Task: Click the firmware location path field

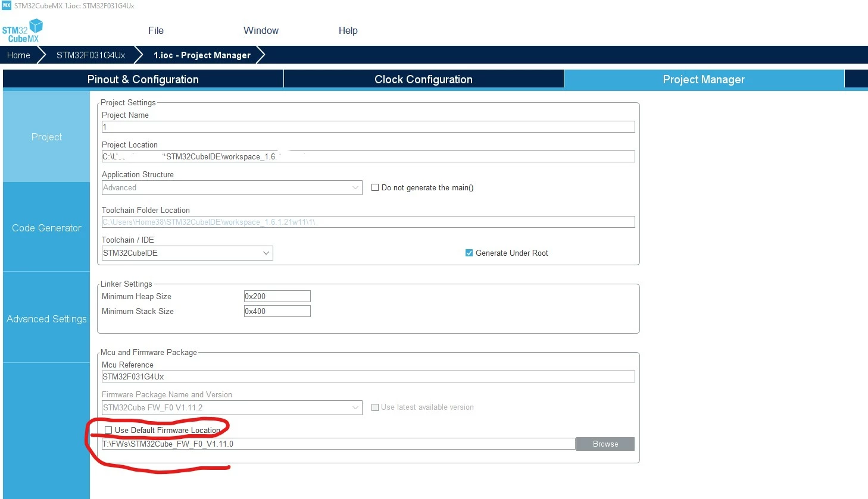Action: click(338, 444)
